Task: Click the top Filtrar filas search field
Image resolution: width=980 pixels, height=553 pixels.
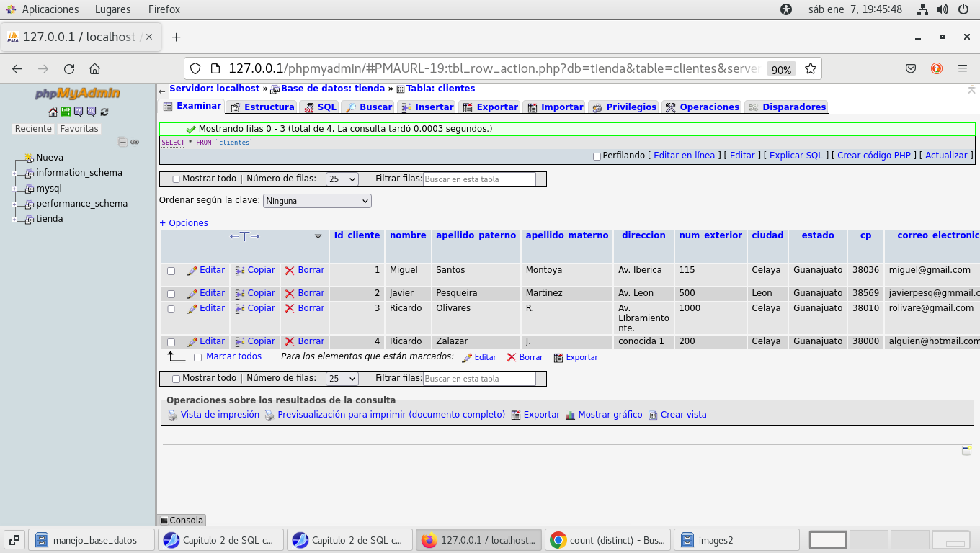Action: pyautogui.click(x=479, y=179)
